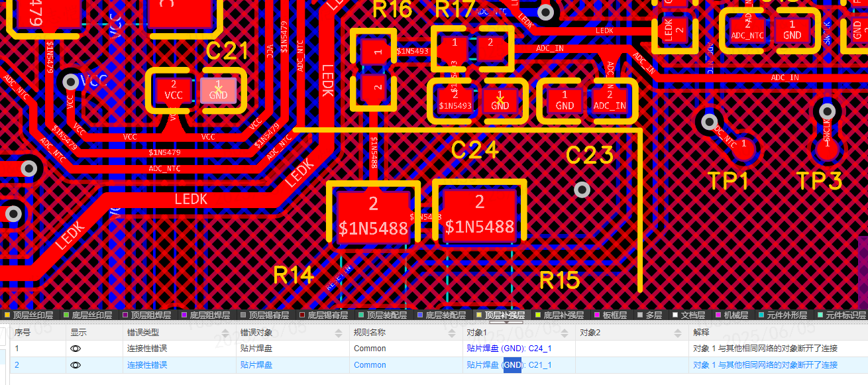Select the TP3 test point pad

click(x=826, y=144)
